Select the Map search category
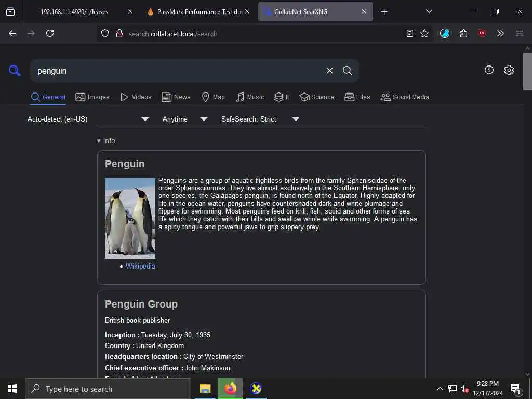The image size is (532, 399). [x=213, y=97]
